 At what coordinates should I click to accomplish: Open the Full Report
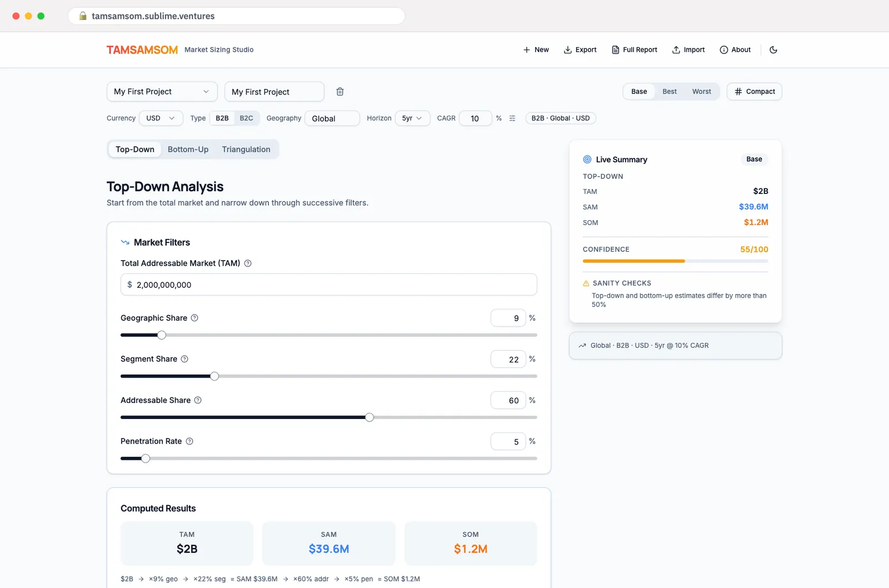[x=635, y=50]
